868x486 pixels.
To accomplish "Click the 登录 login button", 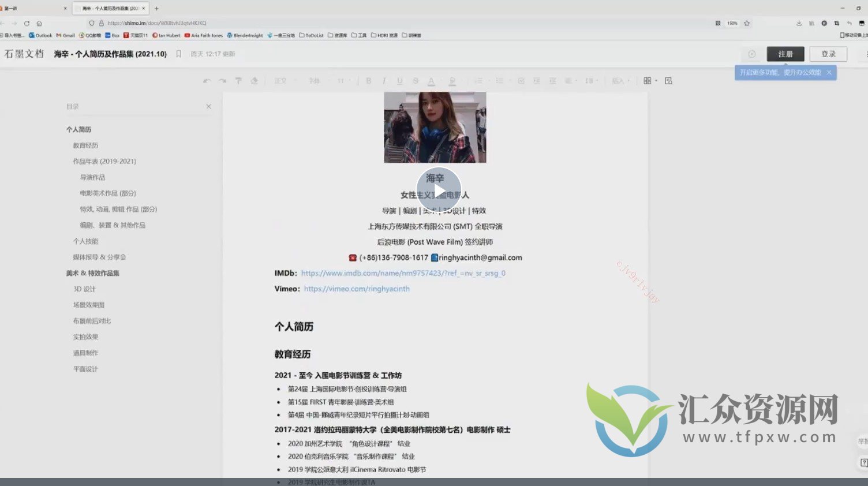I will click(828, 54).
